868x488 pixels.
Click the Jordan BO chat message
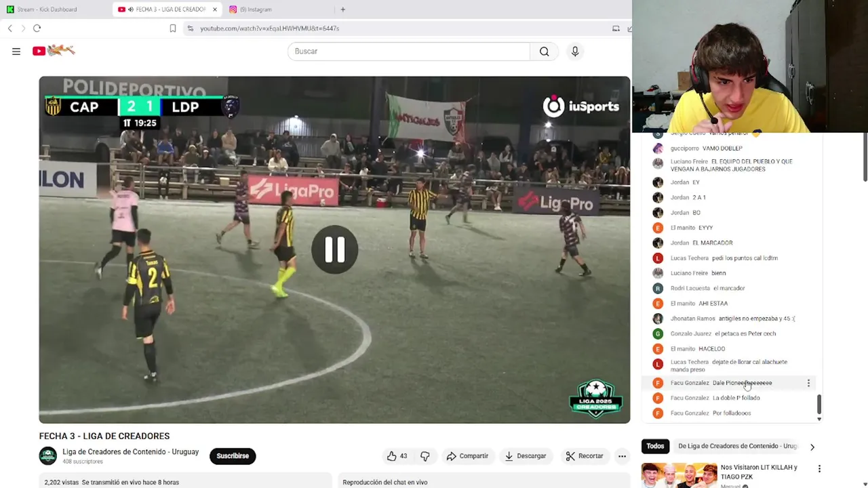click(x=686, y=213)
